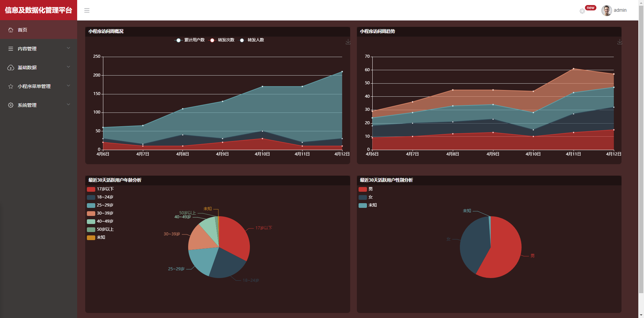Click the 4月8日 axis label in trend chart
Image resolution: width=644 pixels, height=318 pixels.
click(x=453, y=154)
